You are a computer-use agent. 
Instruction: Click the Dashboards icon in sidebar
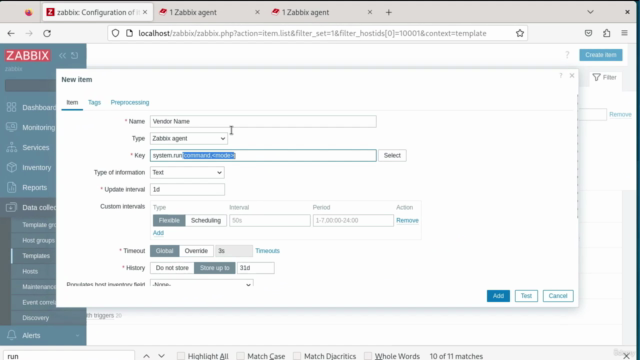11,107
